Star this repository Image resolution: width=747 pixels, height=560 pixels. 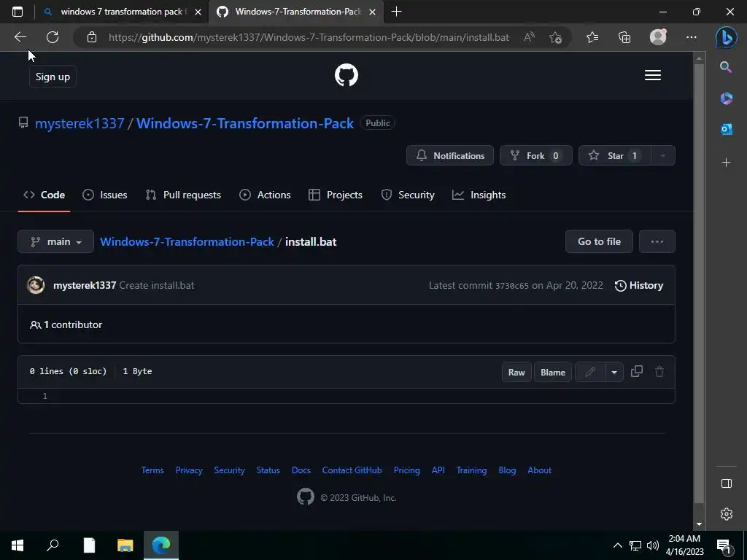pos(614,155)
